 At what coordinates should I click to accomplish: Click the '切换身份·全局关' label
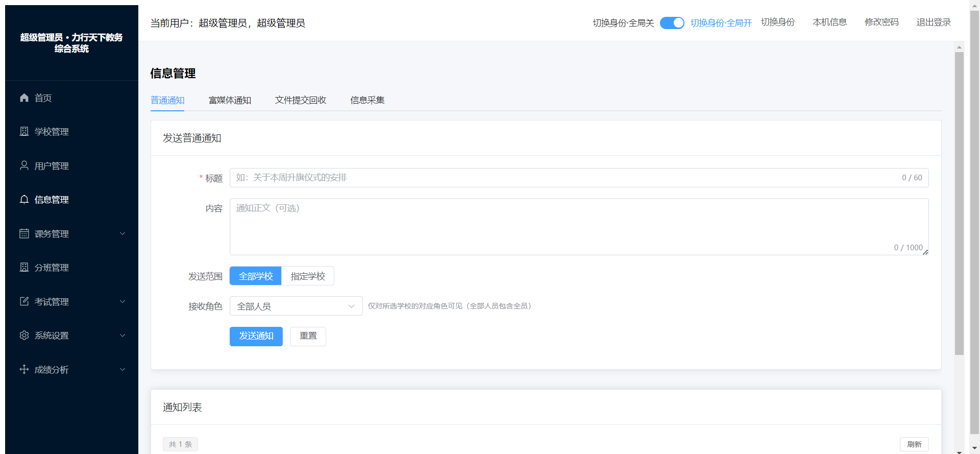click(x=623, y=23)
